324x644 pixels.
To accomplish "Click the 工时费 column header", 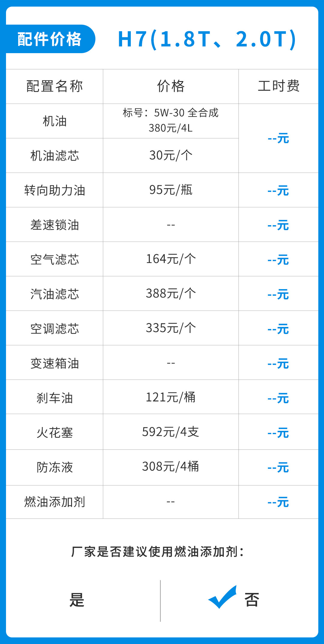I will pyautogui.click(x=278, y=86).
